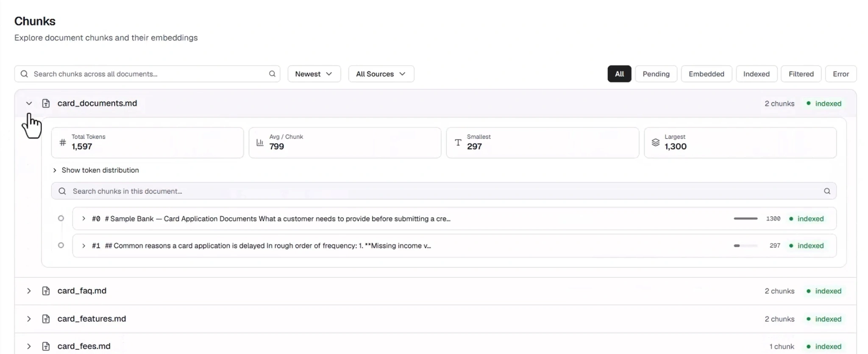Focus the Search chunks across all documents field

coord(147,74)
